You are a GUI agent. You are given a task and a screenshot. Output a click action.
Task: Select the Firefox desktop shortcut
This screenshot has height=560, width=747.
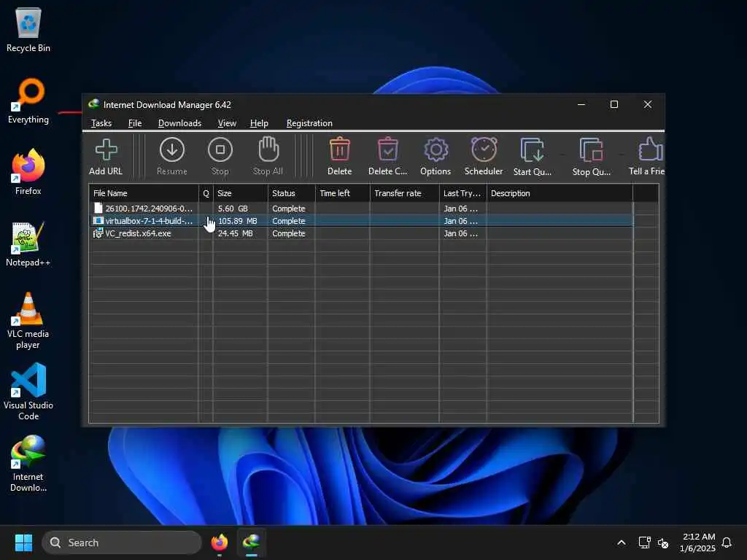click(28, 172)
